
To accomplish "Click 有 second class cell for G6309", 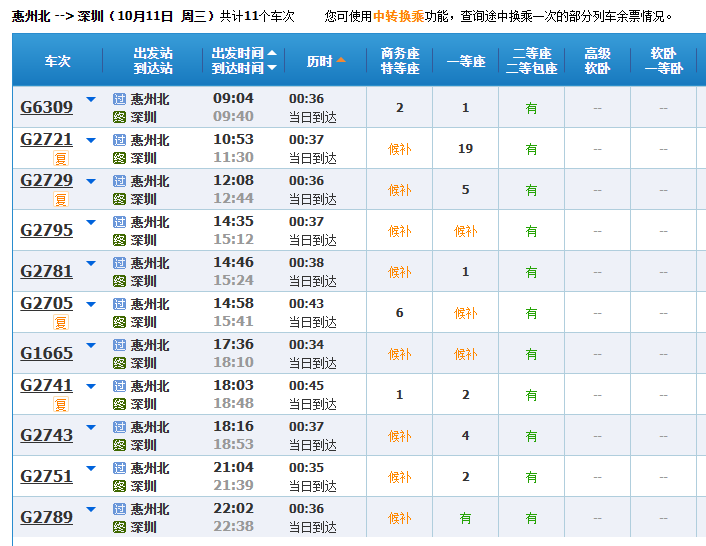I will (x=532, y=108).
